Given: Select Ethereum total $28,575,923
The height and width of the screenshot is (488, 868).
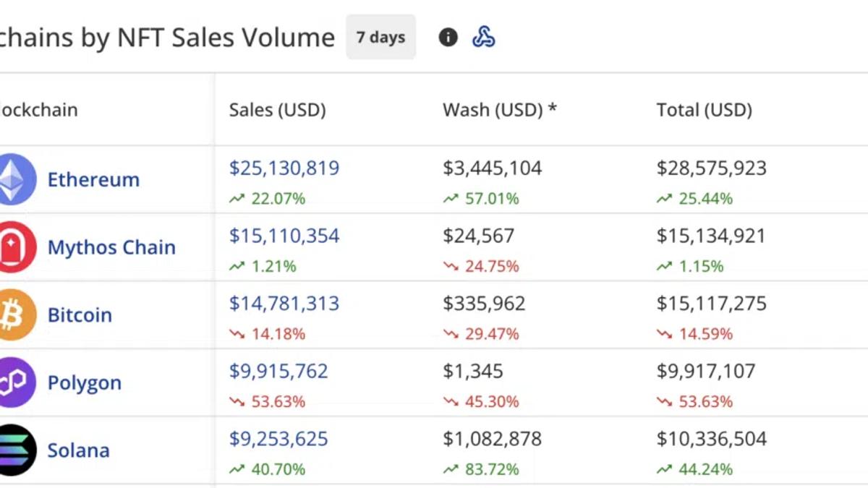Looking at the screenshot, I should click(712, 168).
